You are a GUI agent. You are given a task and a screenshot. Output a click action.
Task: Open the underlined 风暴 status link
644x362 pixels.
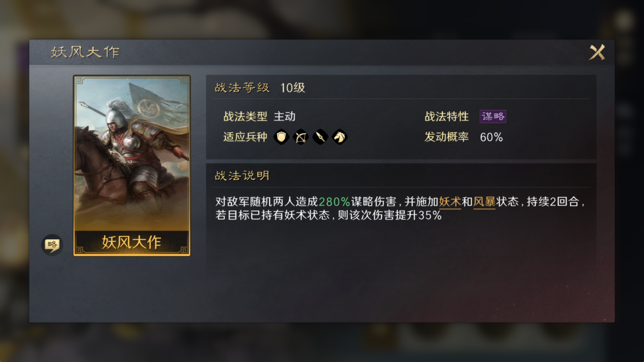(x=484, y=202)
